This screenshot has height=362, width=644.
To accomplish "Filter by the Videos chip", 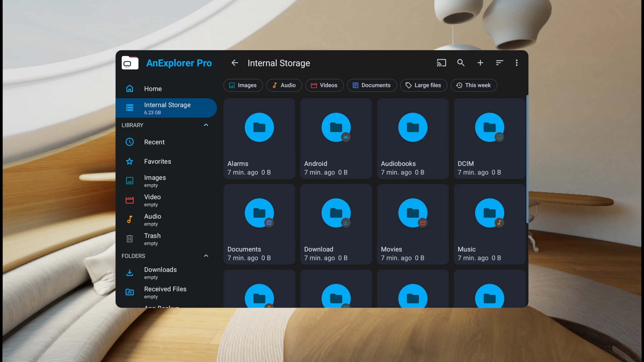I will (x=324, y=85).
